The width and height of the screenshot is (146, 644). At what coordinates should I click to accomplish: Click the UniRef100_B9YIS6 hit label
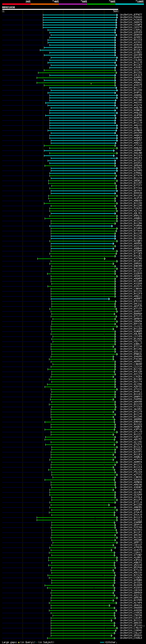[x=131, y=324]
